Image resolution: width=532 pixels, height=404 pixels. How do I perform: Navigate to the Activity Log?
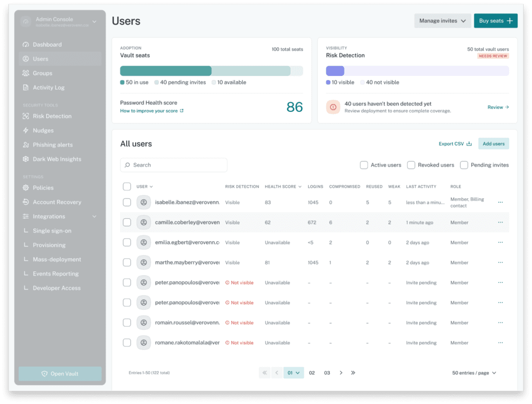tap(49, 87)
